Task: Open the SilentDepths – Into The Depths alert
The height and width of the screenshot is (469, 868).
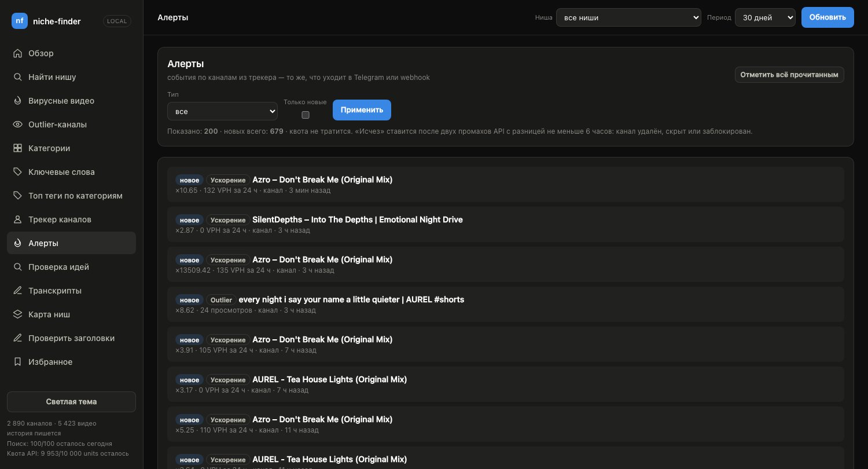Action: point(506,224)
